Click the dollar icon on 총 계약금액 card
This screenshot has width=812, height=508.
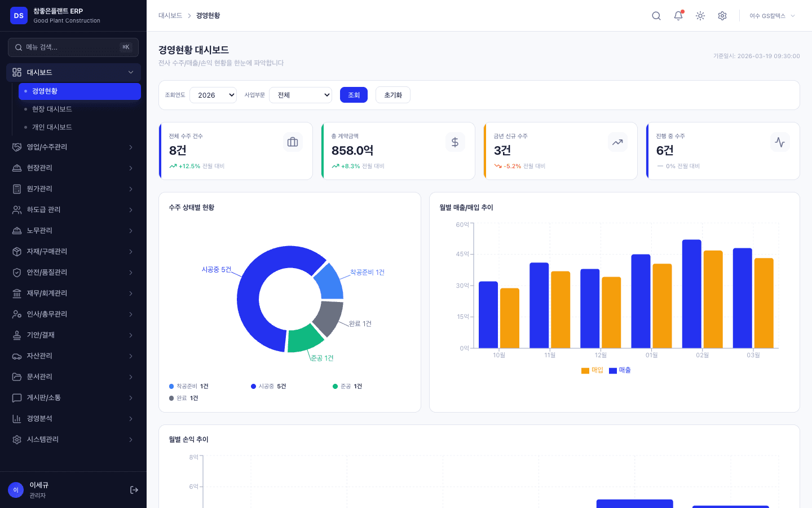(455, 142)
